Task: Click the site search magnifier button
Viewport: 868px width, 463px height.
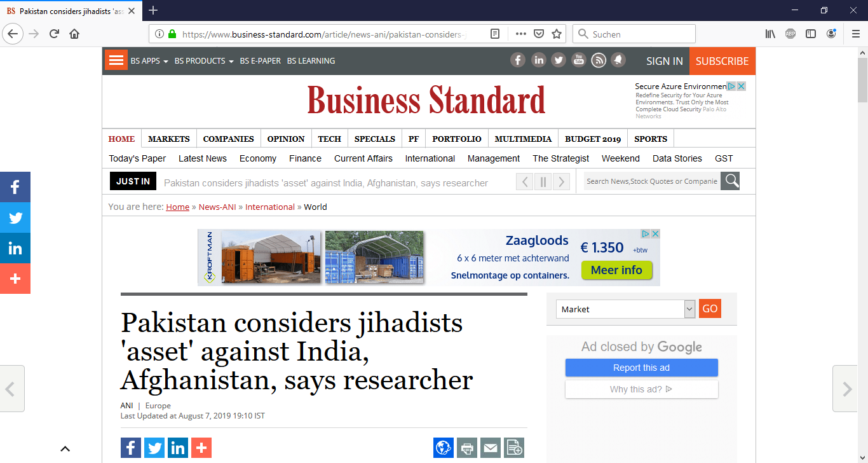Action: pos(730,181)
